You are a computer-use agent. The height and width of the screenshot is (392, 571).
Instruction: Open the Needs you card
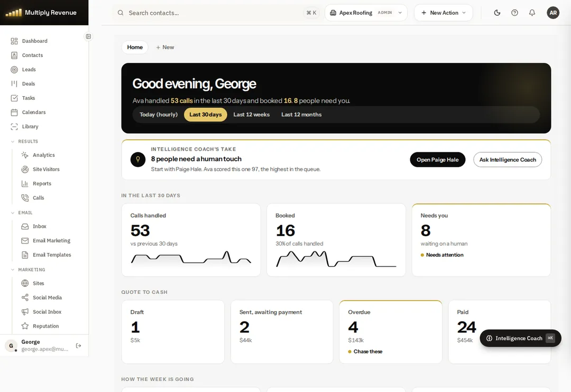pos(481,240)
